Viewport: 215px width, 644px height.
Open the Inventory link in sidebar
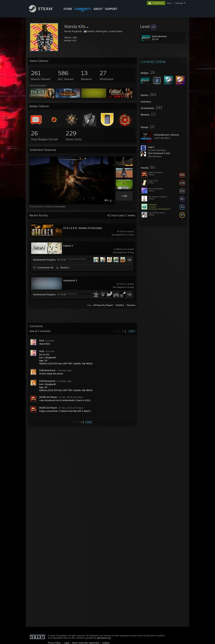146,102
